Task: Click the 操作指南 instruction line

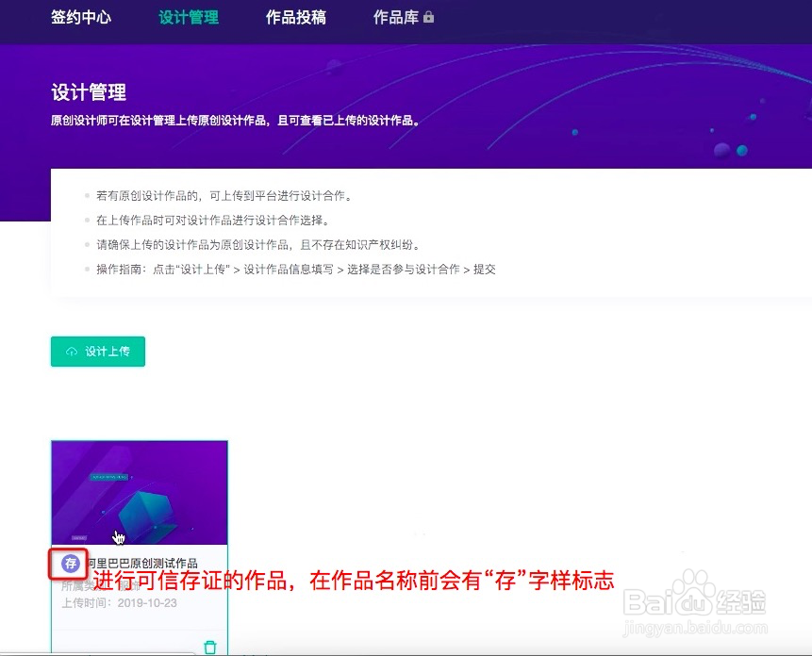Action: (x=296, y=269)
